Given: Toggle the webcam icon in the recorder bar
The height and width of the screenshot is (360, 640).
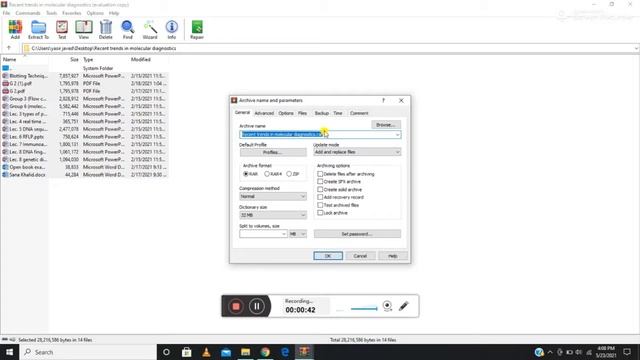Looking at the screenshot, I should pyautogui.click(x=387, y=306).
